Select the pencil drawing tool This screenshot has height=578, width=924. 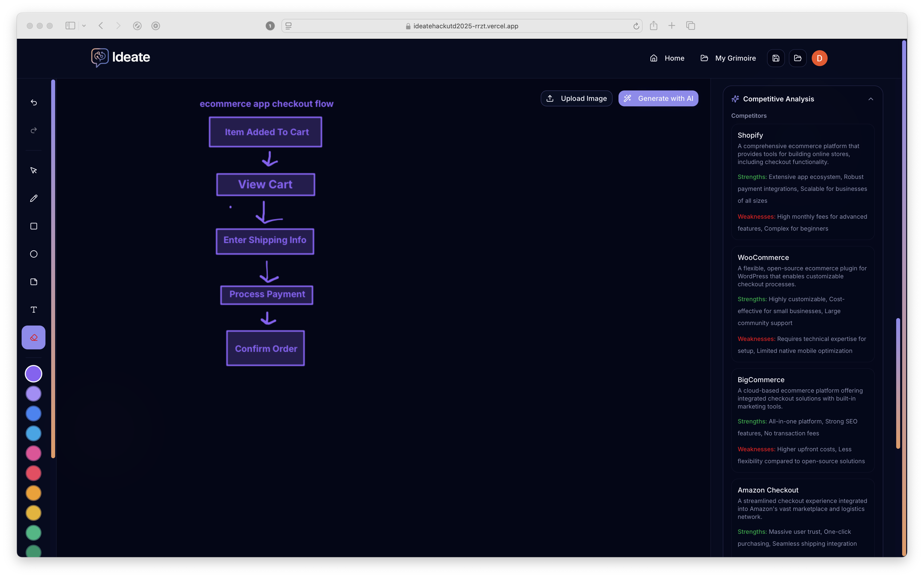tap(34, 198)
